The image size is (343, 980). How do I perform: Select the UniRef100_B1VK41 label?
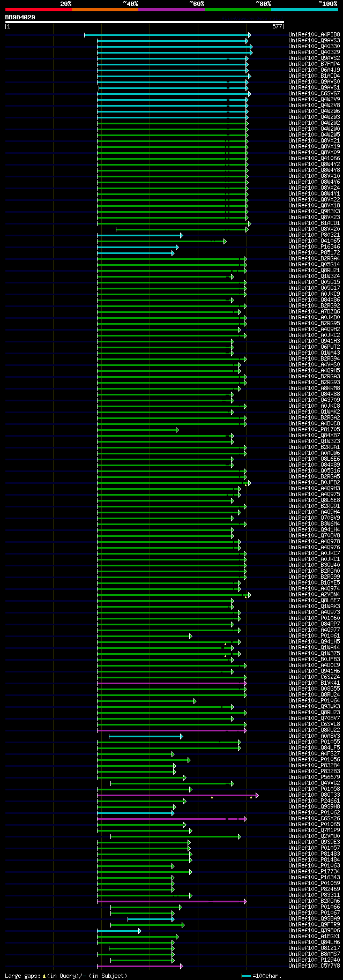coord(314,683)
